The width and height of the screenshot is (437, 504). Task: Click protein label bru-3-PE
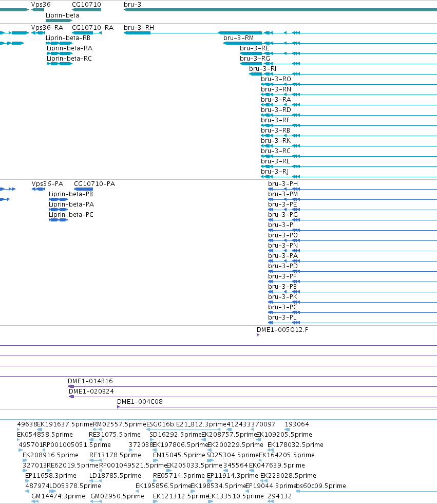click(282, 204)
